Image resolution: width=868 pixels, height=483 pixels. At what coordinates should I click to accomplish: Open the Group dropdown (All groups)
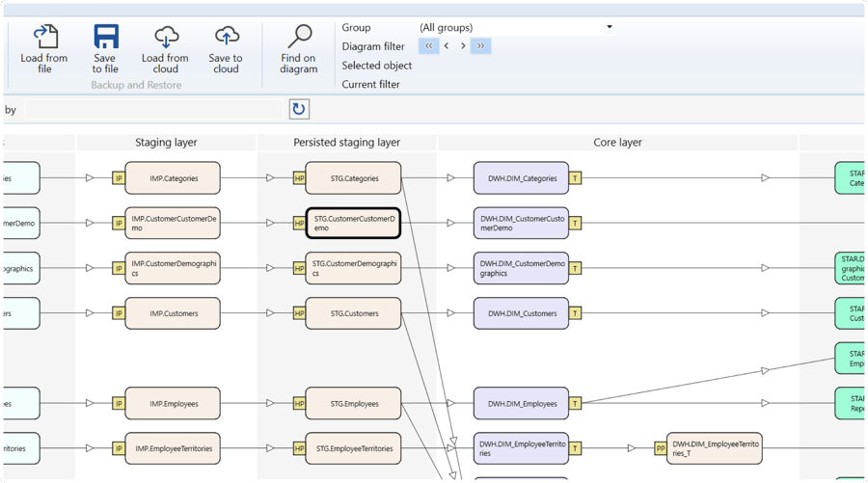click(x=516, y=27)
